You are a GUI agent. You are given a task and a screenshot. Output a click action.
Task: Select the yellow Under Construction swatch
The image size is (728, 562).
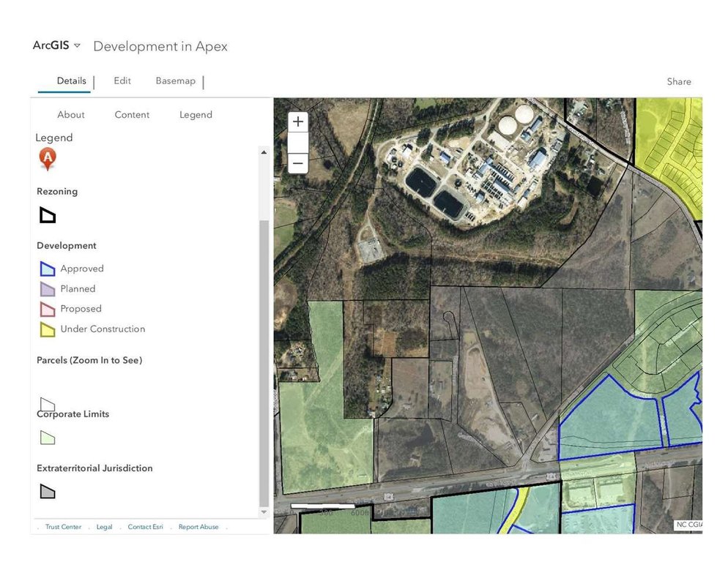[x=48, y=329]
